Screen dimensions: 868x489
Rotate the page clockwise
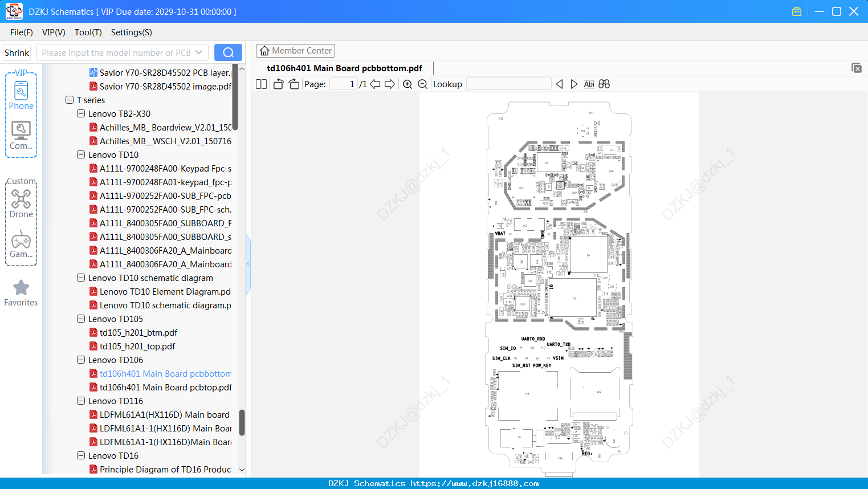click(294, 84)
